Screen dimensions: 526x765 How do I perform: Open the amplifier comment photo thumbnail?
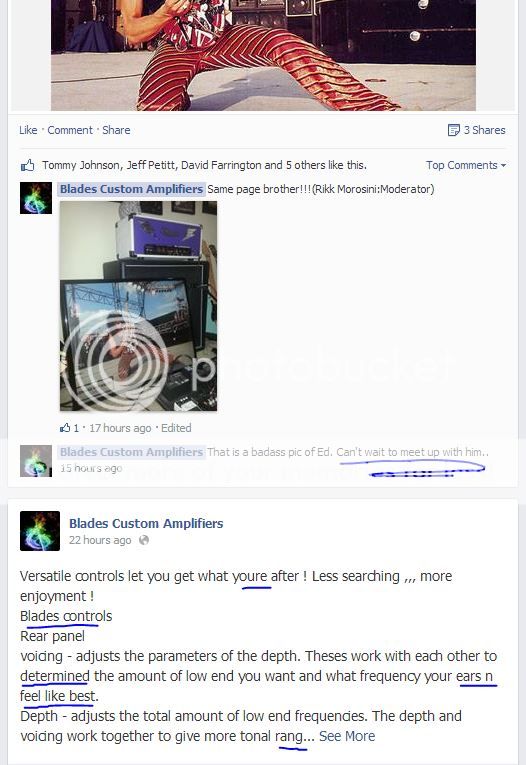[138, 306]
